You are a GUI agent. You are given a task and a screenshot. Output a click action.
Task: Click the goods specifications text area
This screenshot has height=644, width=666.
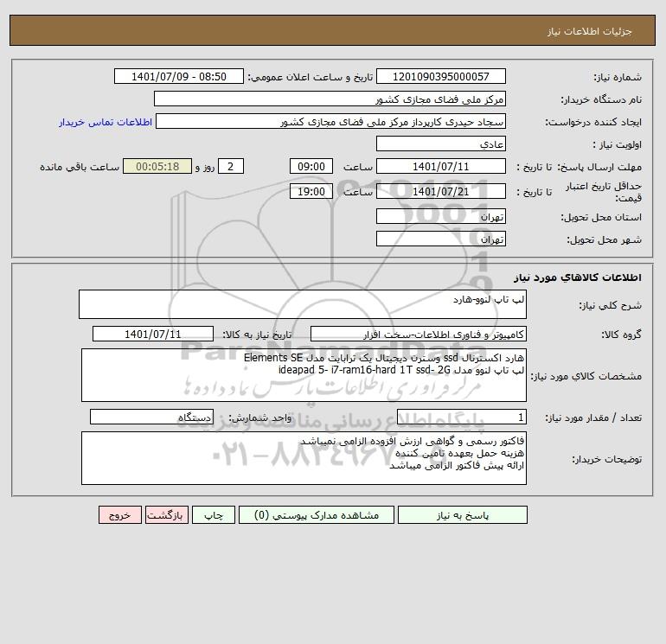(304, 375)
